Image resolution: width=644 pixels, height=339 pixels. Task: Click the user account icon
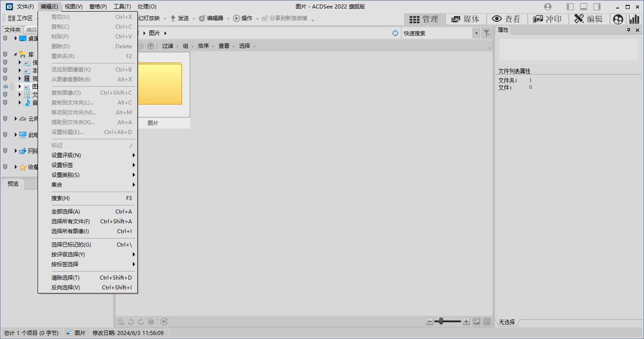(x=548, y=7)
